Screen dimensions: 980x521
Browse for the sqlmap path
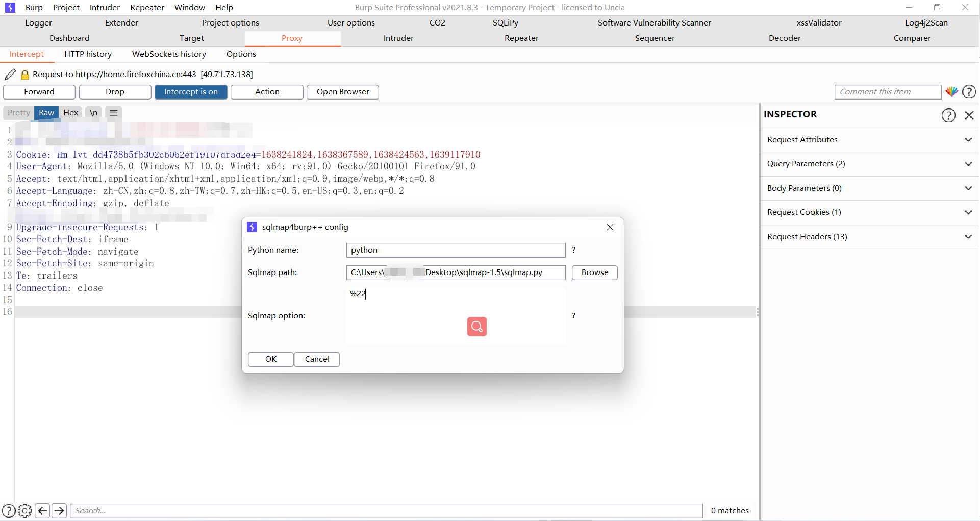point(595,272)
